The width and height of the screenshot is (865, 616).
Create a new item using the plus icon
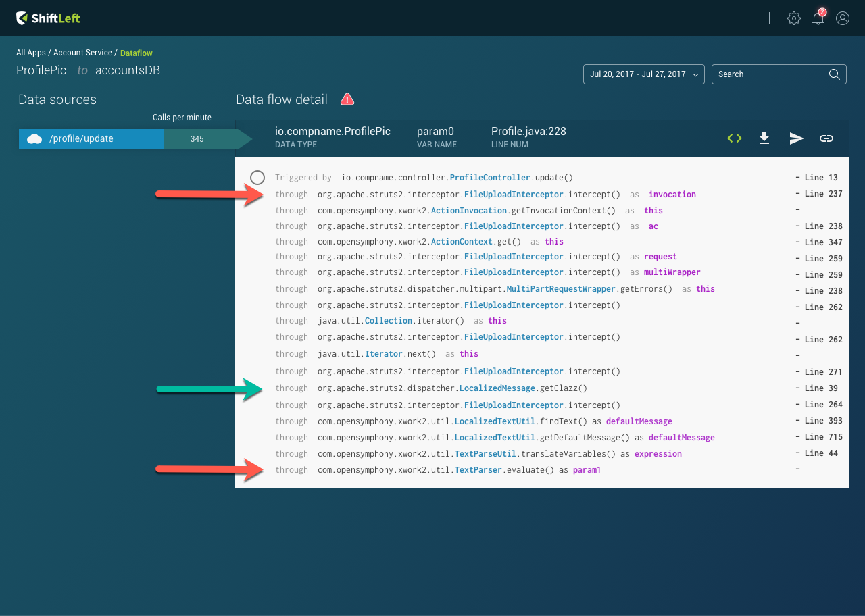(769, 18)
